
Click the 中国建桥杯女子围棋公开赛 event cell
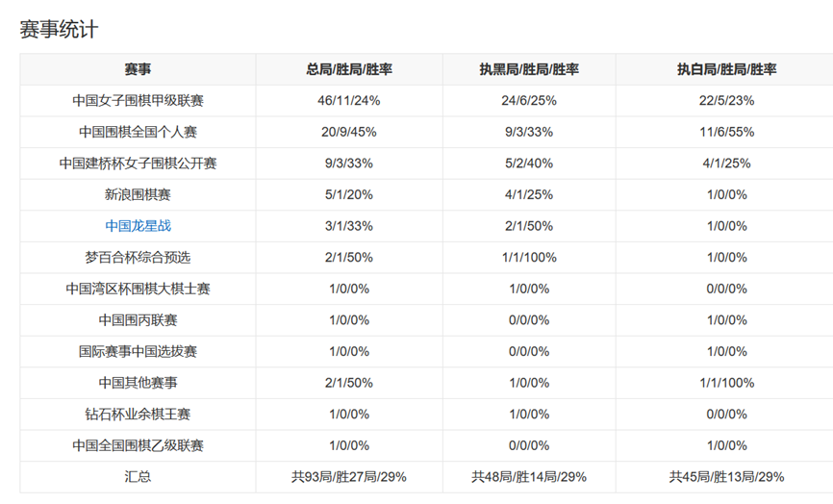click(138, 164)
